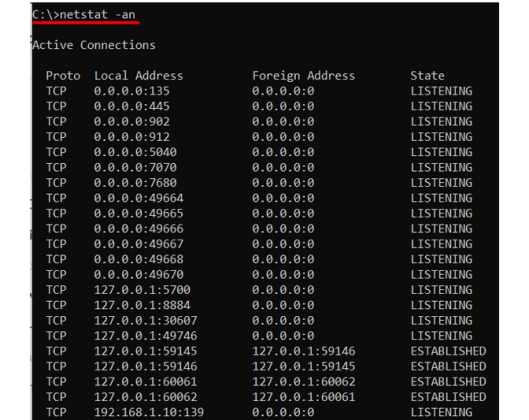Click local address 0.0.0.0:49670
The width and height of the screenshot is (529, 420).
pos(139,275)
